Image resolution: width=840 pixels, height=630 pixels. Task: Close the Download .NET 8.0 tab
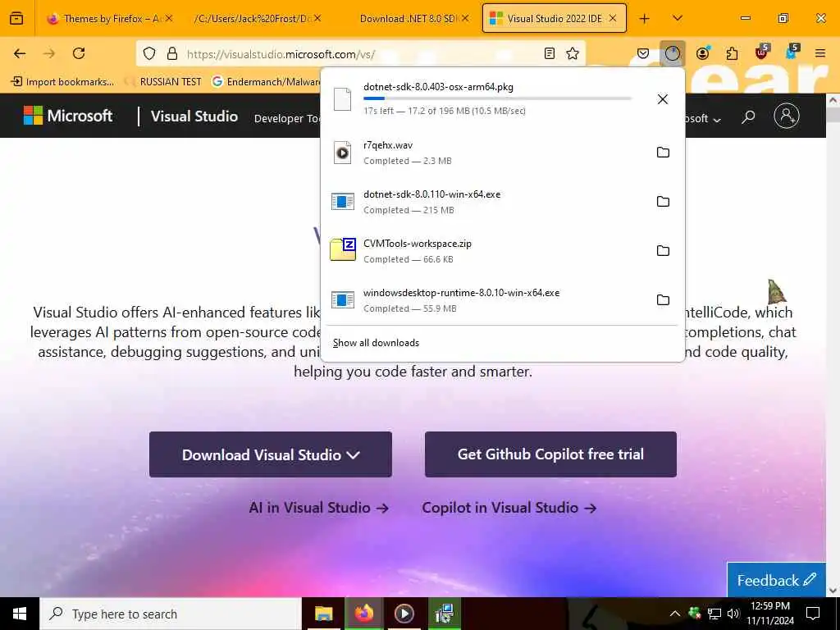[465, 18]
